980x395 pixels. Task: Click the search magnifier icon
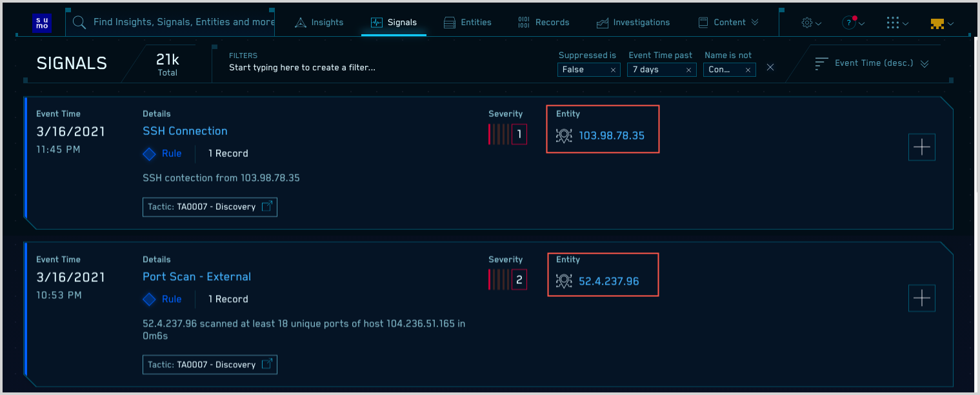click(x=79, y=23)
